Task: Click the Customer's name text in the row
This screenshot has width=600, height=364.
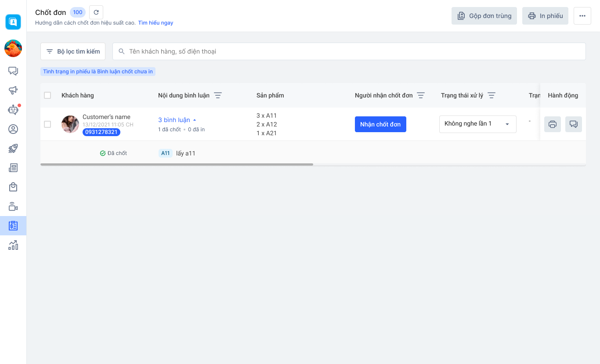Action: tap(106, 117)
